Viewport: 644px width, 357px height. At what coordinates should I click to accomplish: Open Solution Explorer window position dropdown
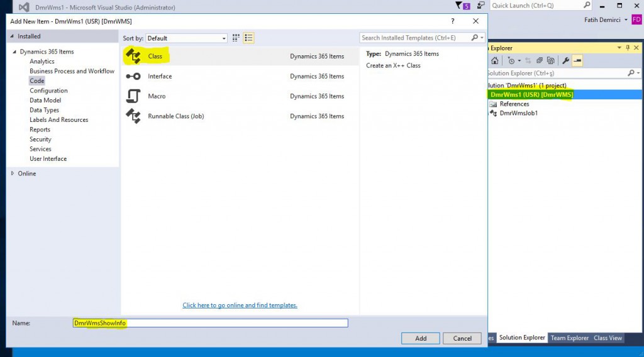pyautogui.click(x=619, y=48)
